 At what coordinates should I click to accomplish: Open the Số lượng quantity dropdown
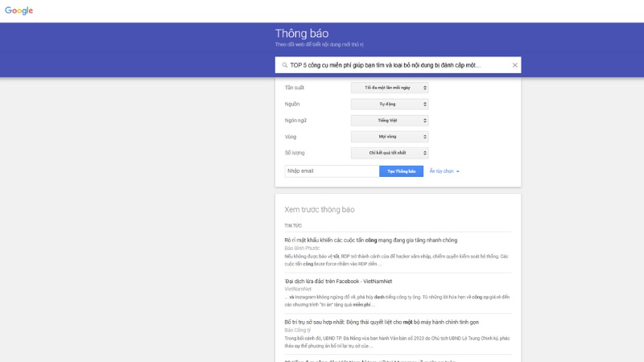[390, 153]
